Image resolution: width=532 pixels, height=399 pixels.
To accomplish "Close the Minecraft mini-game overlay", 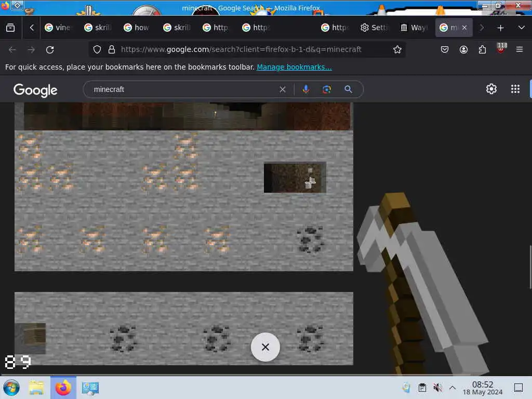I will (x=265, y=347).
